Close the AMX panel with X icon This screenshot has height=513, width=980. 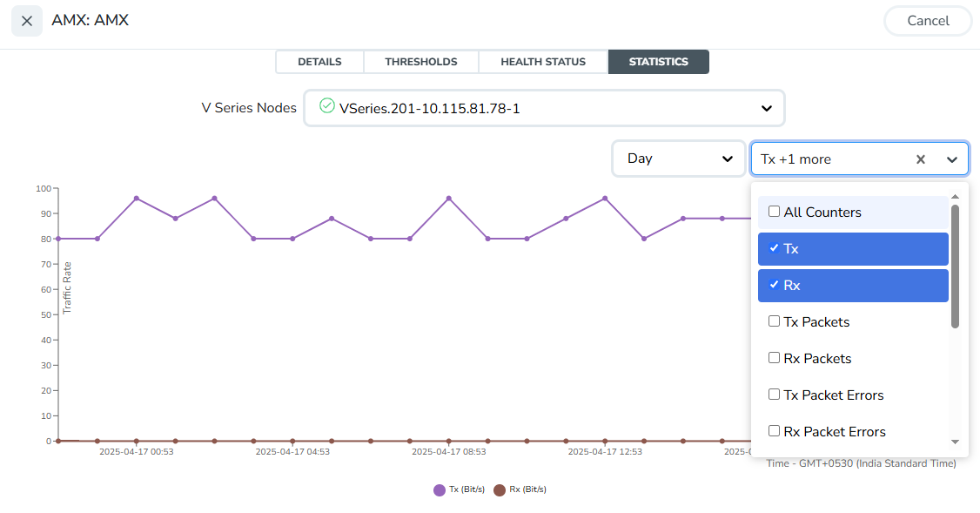pyautogui.click(x=26, y=21)
